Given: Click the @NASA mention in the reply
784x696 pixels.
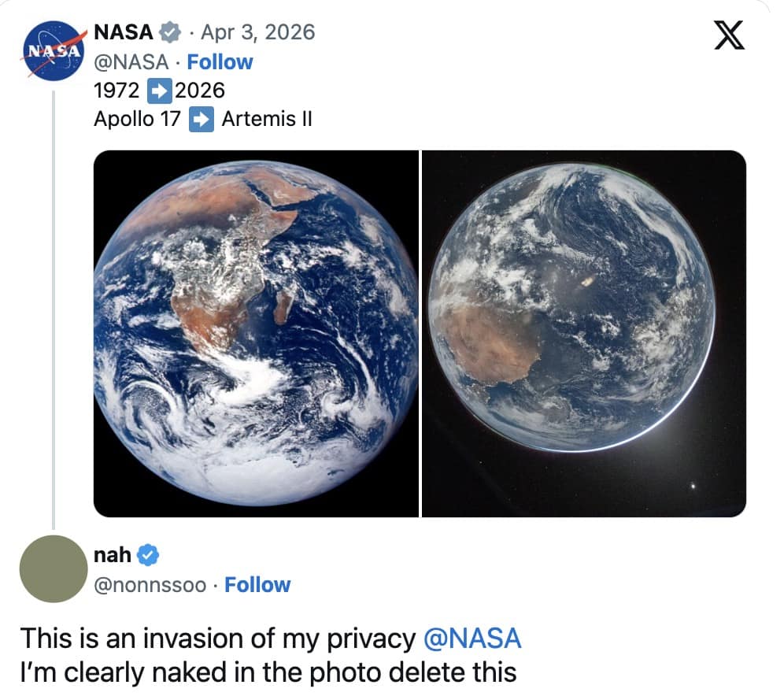Looking at the screenshot, I should pyautogui.click(x=472, y=638).
